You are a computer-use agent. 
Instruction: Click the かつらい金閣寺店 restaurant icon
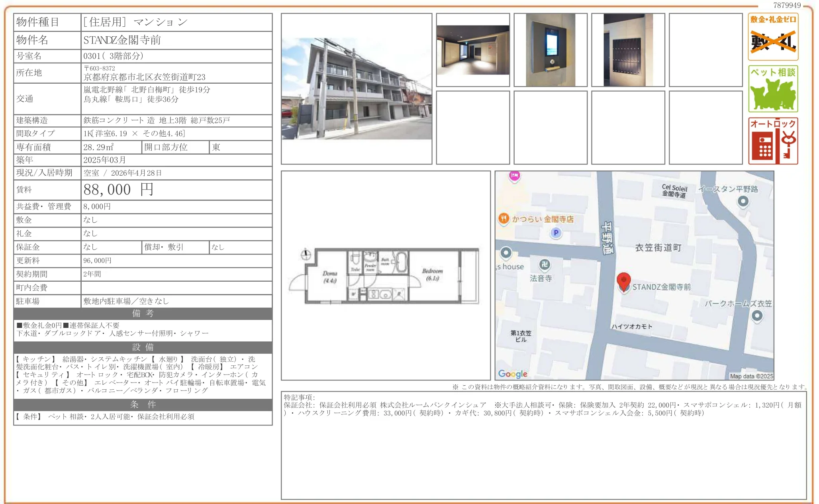[x=504, y=218]
